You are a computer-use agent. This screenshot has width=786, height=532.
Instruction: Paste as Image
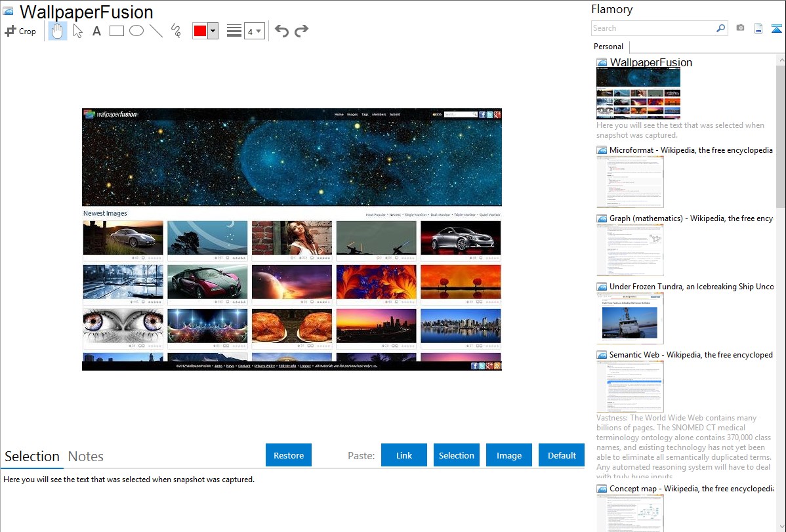[x=508, y=455]
